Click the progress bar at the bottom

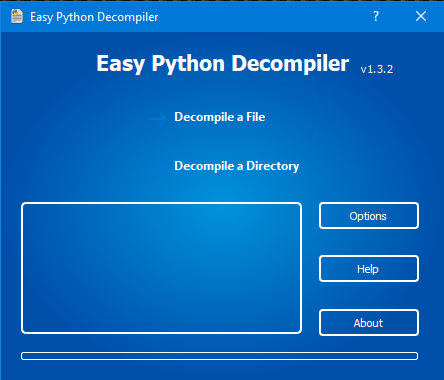tap(219, 356)
